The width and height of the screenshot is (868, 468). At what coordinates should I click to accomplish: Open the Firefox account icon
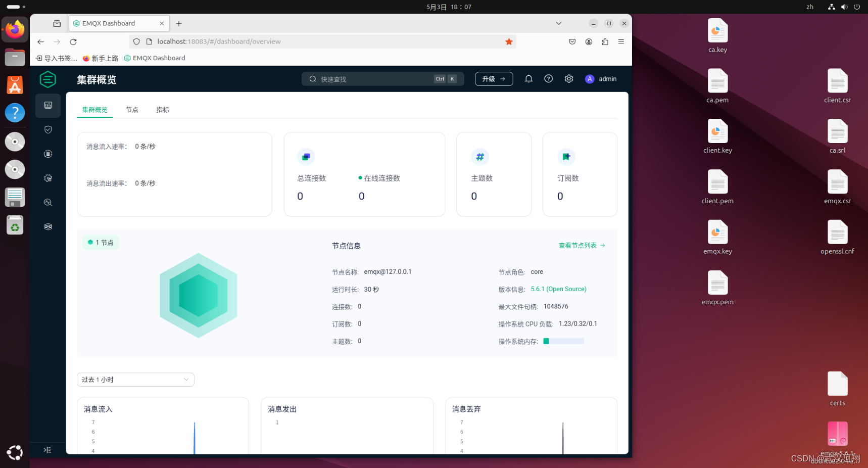click(x=589, y=41)
